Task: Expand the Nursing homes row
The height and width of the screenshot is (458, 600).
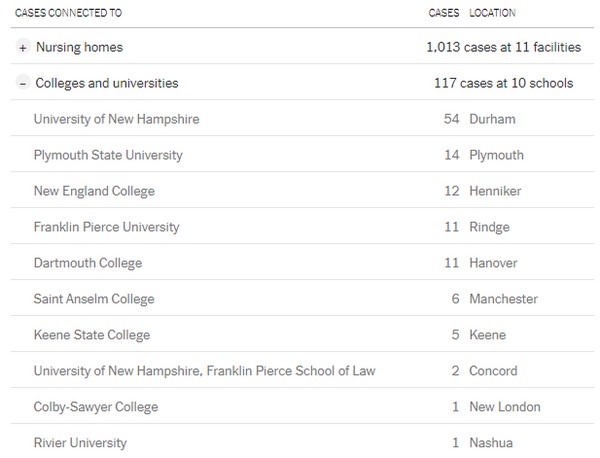Action: tap(22, 47)
